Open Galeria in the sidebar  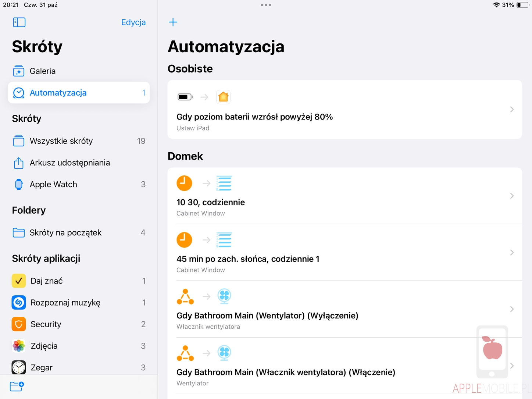(42, 71)
